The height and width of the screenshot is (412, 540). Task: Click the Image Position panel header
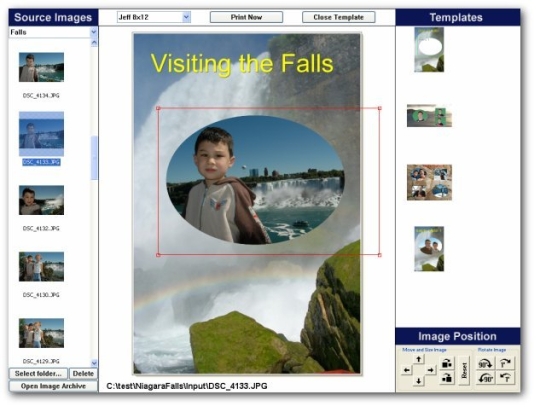pyautogui.click(x=457, y=336)
